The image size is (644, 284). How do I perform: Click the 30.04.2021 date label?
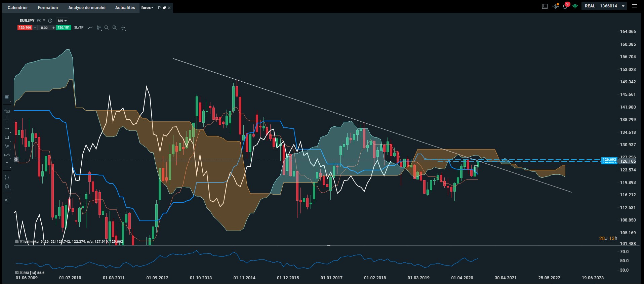506,278
